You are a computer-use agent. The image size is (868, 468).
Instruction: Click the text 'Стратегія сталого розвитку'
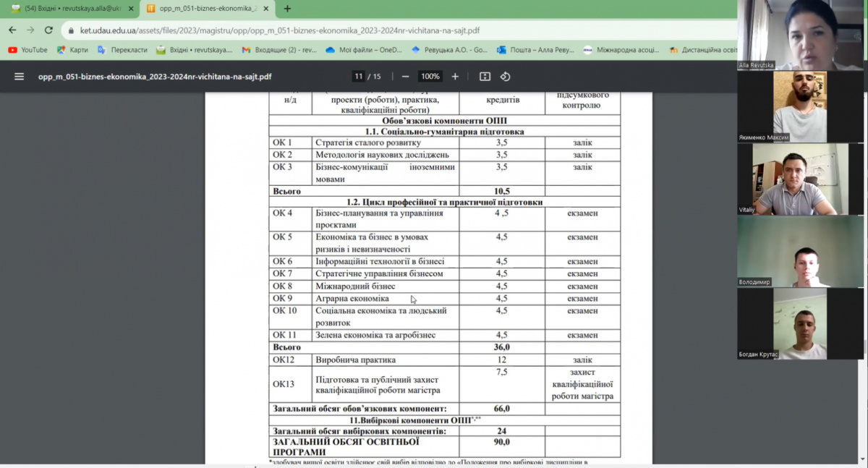[x=367, y=142]
